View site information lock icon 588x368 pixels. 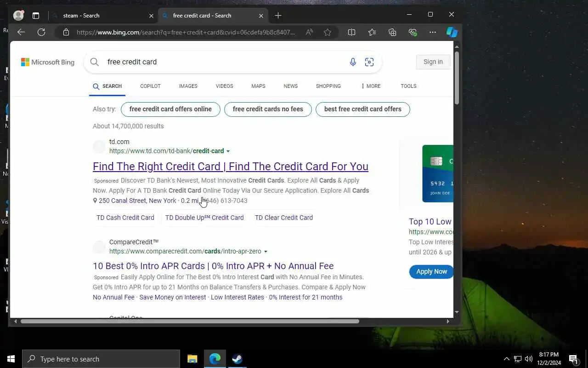click(x=66, y=32)
